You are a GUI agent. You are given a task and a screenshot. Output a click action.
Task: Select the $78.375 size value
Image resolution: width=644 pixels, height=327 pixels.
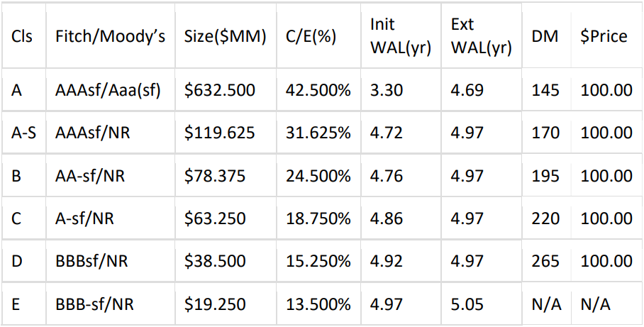point(215,176)
